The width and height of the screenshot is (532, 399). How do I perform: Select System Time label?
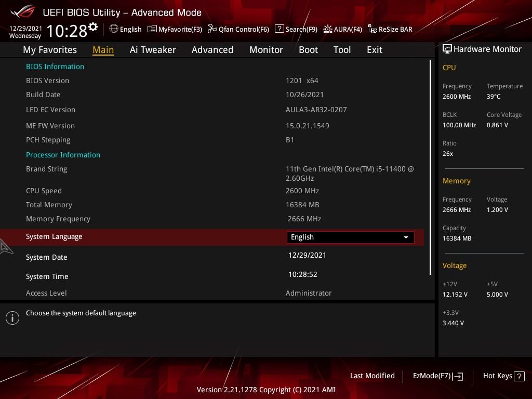coord(47,276)
